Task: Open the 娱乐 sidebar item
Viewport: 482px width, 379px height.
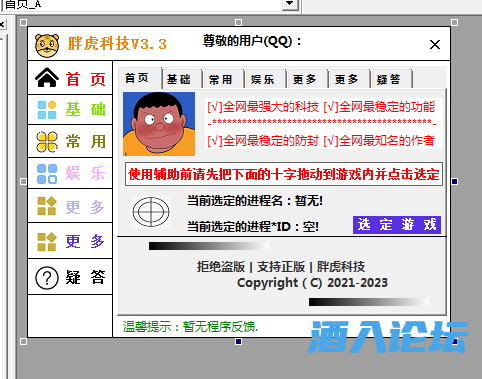Action: [x=70, y=174]
